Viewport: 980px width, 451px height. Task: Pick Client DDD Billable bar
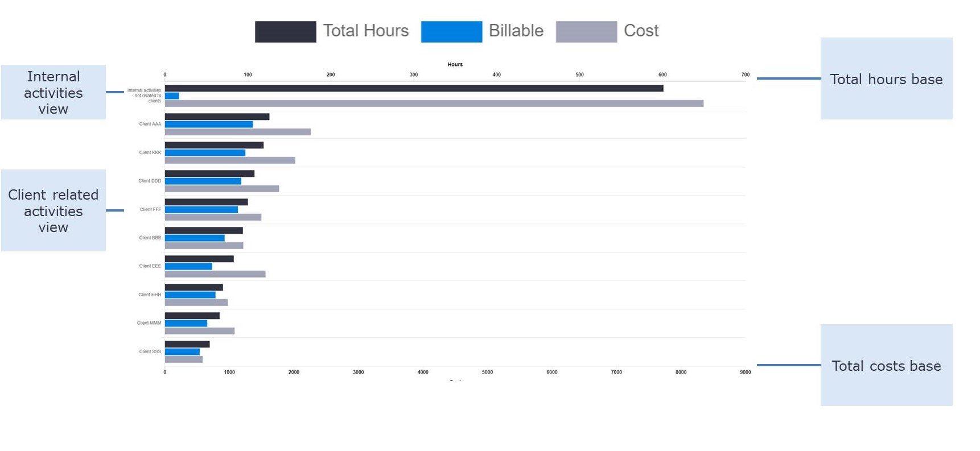pyautogui.click(x=203, y=181)
